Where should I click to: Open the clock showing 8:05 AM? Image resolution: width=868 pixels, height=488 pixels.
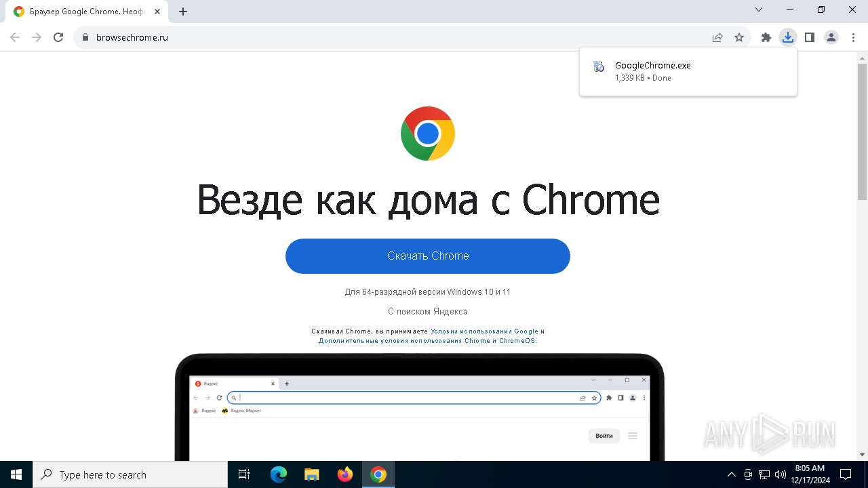click(810, 474)
